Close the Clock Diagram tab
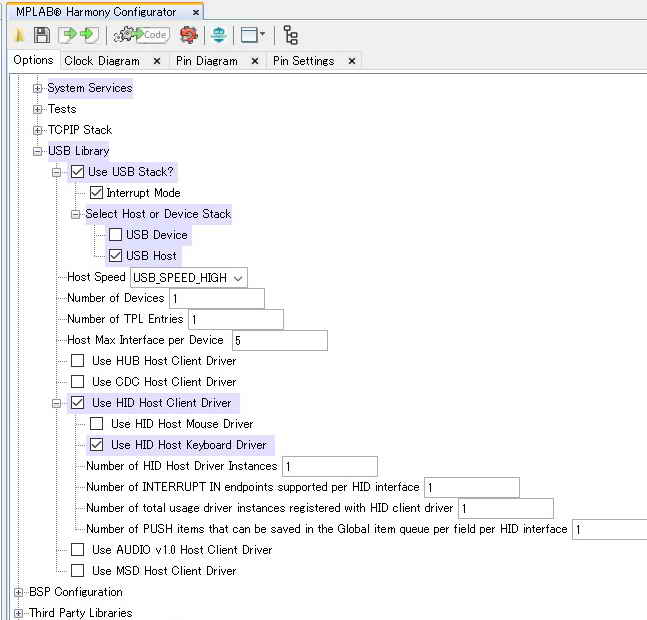Viewport: 647px width, 620px height. tap(157, 61)
